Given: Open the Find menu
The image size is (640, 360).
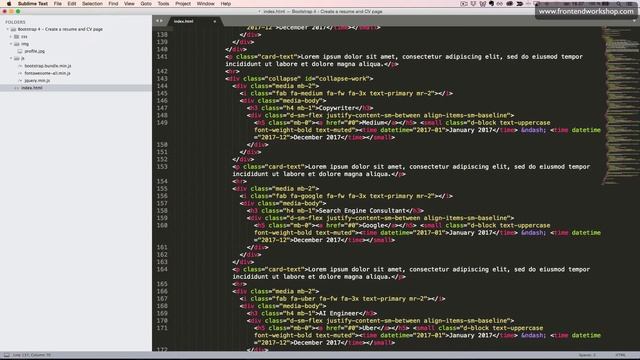Looking at the screenshot, I should point(113,4).
